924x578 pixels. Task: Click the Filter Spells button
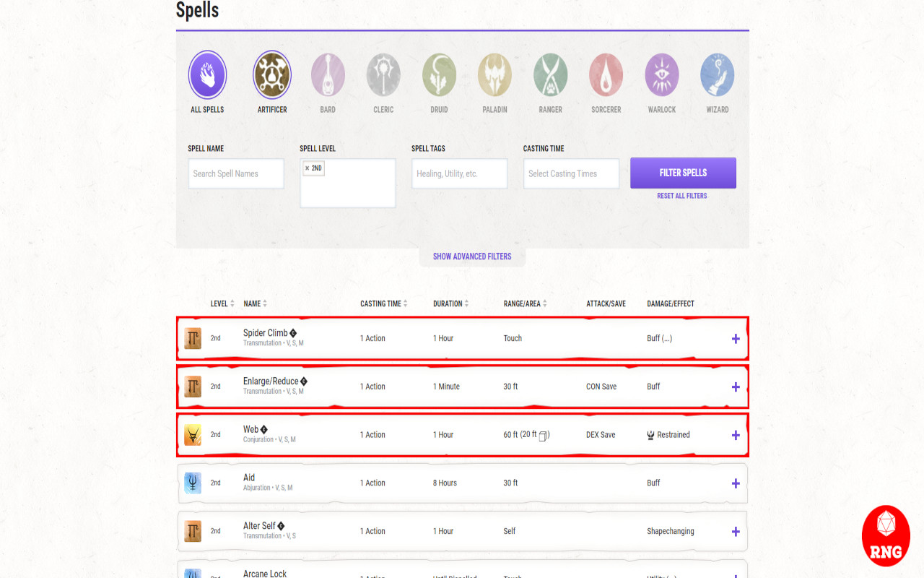tap(683, 173)
